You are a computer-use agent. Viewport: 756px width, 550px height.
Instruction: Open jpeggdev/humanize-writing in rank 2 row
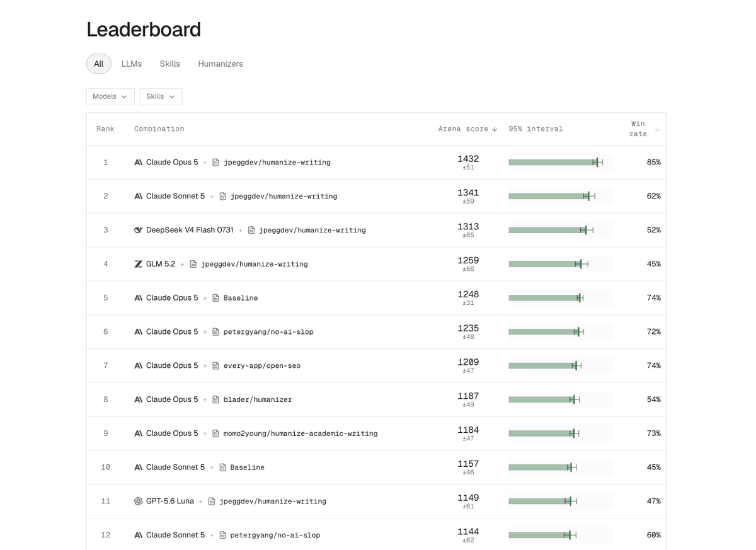click(x=283, y=197)
